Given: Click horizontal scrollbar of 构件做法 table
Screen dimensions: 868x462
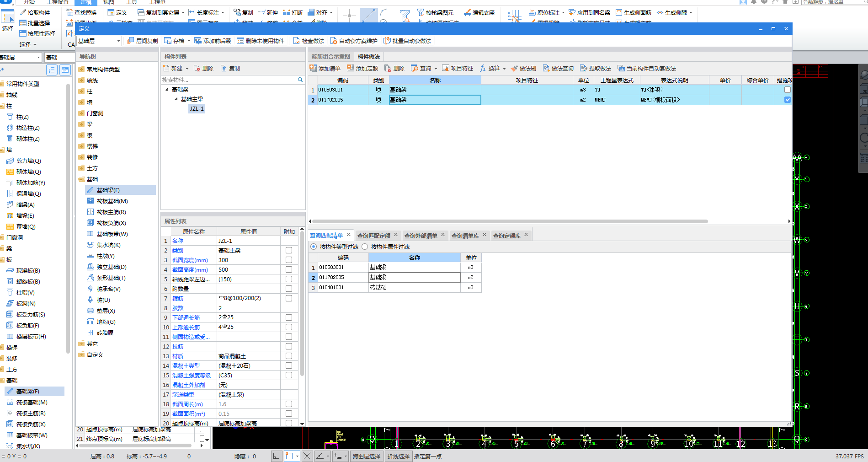Looking at the screenshot, I should tap(510, 221).
